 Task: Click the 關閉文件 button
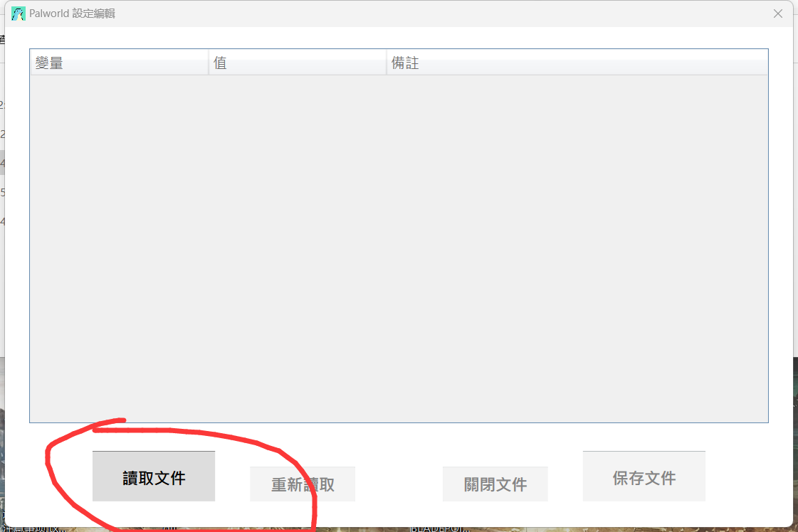point(495,484)
